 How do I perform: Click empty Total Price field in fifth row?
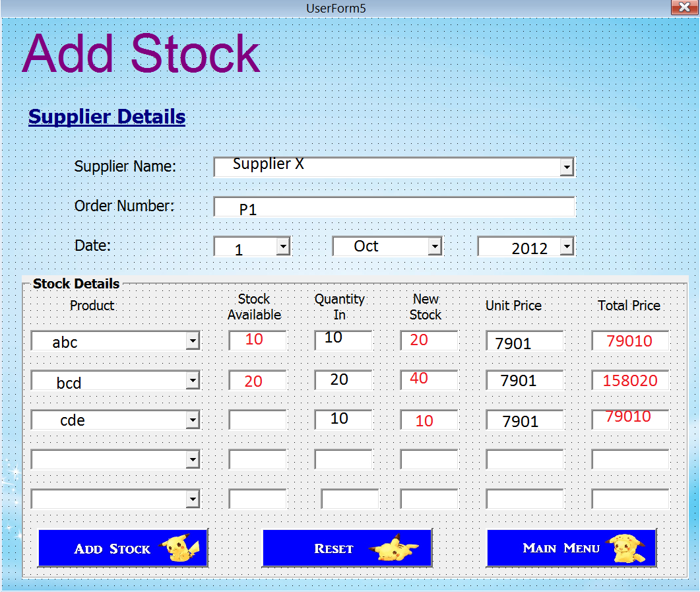[630, 499]
